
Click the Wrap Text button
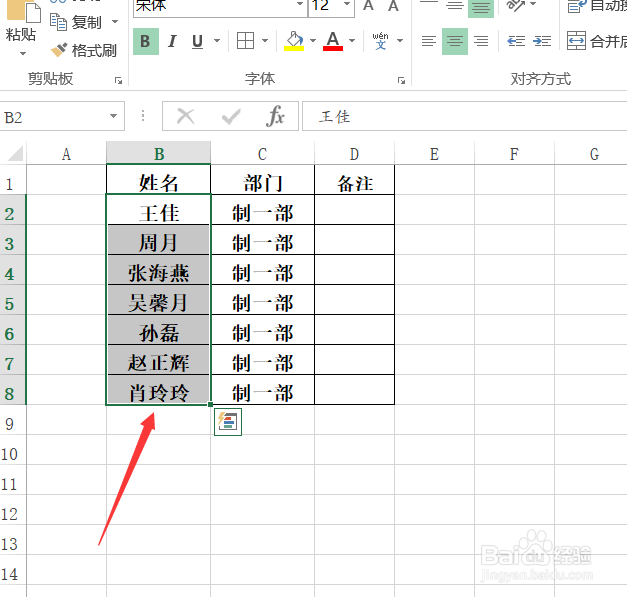pyautogui.click(x=596, y=6)
